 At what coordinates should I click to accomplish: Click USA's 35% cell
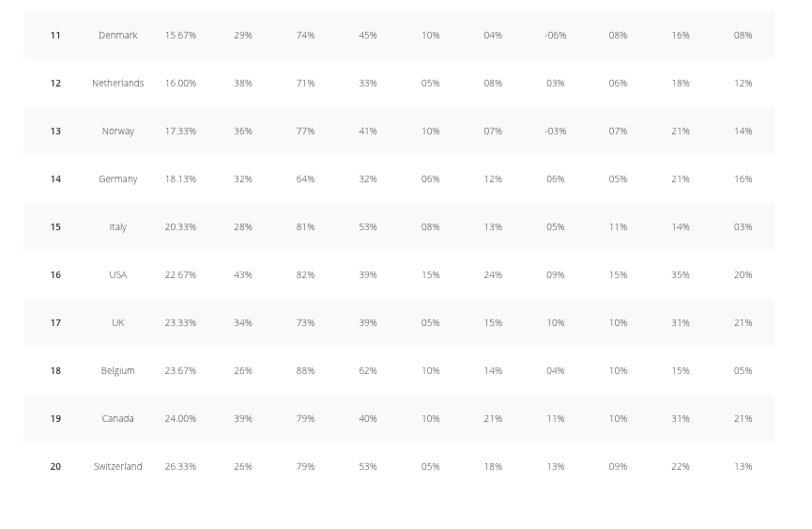pos(680,274)
